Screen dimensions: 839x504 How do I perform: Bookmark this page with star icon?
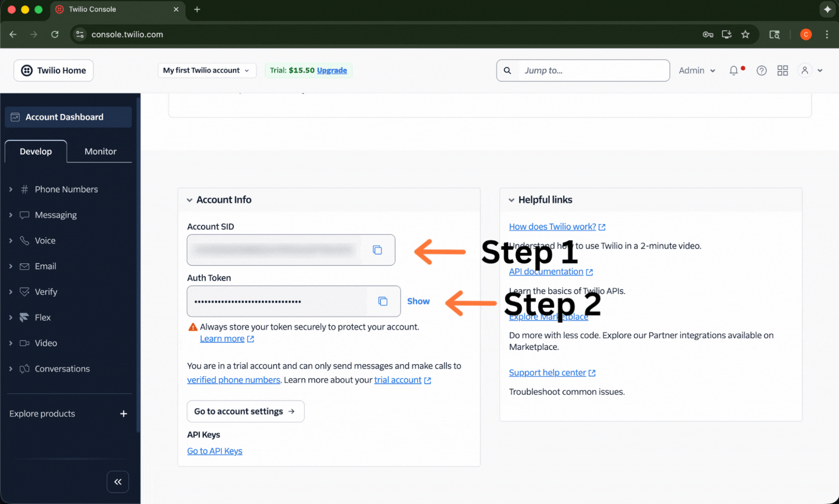coord(745,35)
